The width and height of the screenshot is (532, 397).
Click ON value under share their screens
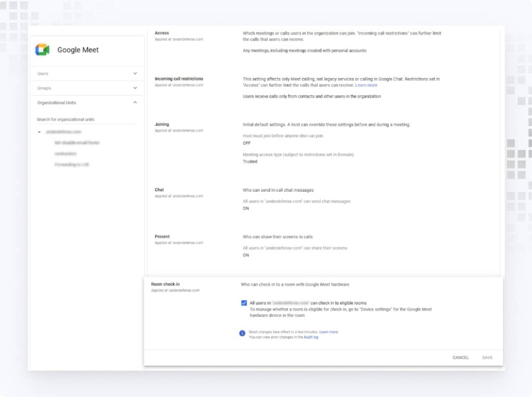coord(246,255)
